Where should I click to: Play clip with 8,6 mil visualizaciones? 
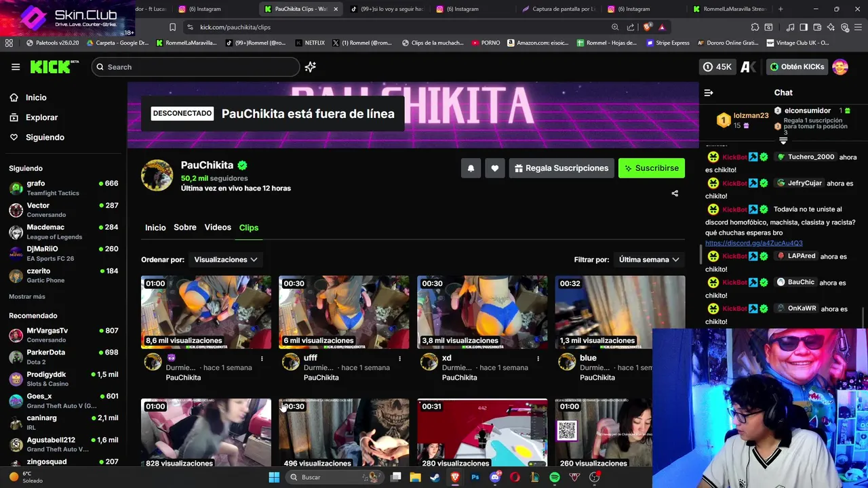tap(206, 312)
